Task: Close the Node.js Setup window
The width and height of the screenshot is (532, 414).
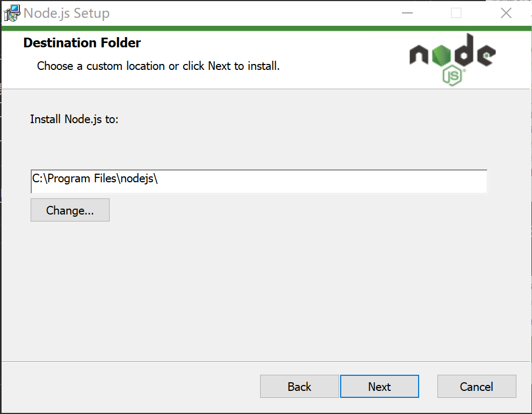Action: [x=506, y=13]
